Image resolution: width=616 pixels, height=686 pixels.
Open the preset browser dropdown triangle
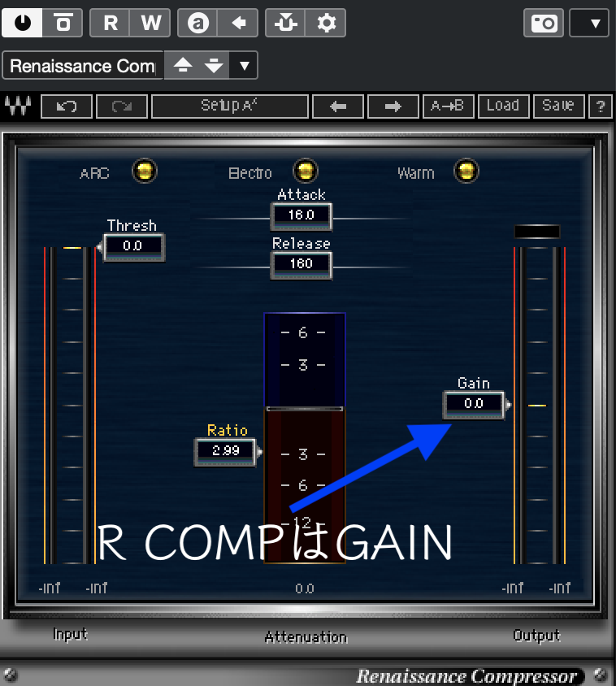click(244, 66)
